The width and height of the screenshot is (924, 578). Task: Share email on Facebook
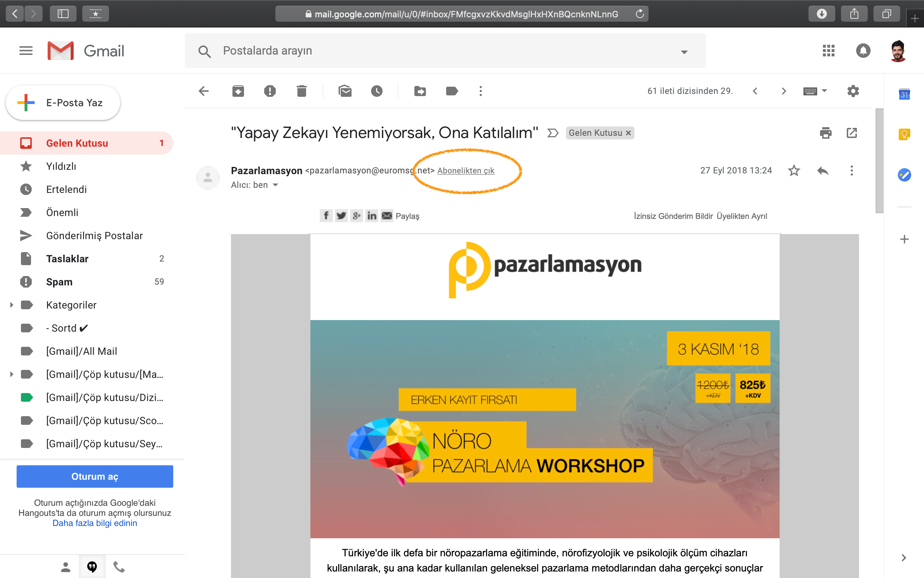pos(326,216)
